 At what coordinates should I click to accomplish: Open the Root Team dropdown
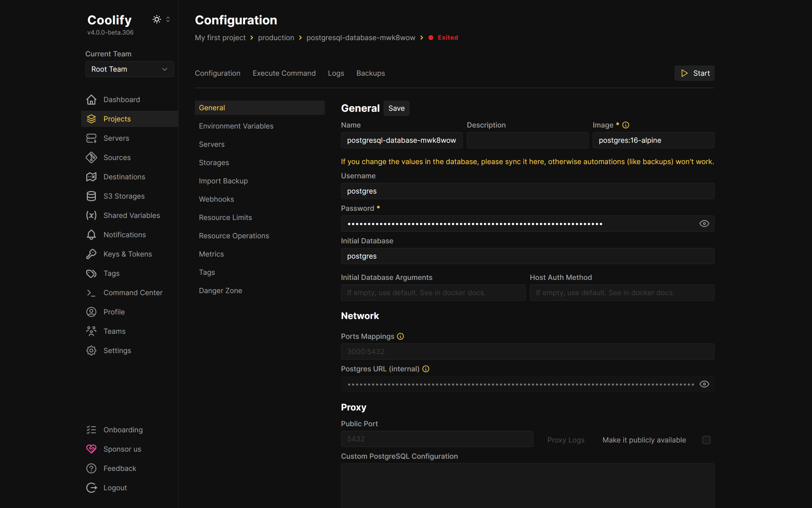(x=129, y=69)
